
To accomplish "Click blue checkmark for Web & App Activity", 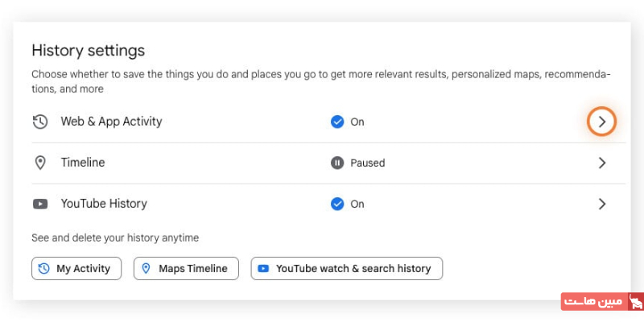I will [x=337, y=122].
